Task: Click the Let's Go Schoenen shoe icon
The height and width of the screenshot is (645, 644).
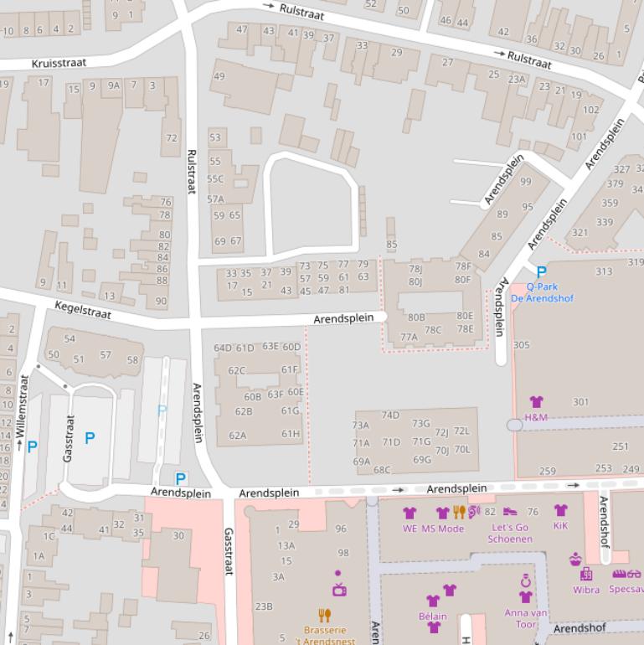Action: point(510,512)
